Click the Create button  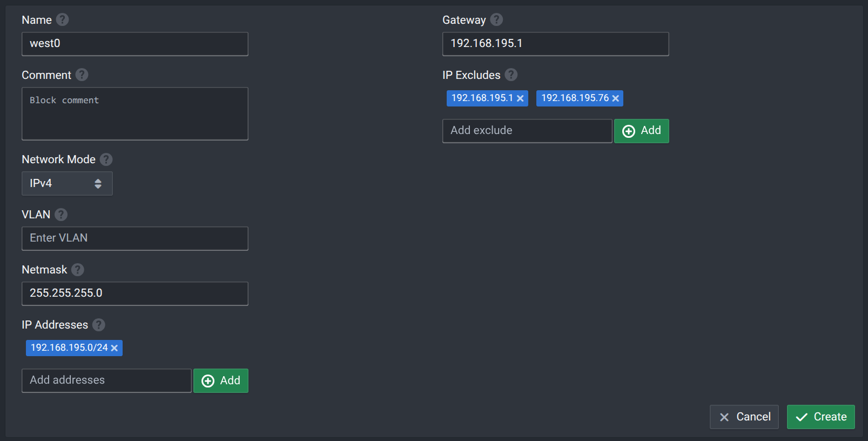tap(820, 417)
